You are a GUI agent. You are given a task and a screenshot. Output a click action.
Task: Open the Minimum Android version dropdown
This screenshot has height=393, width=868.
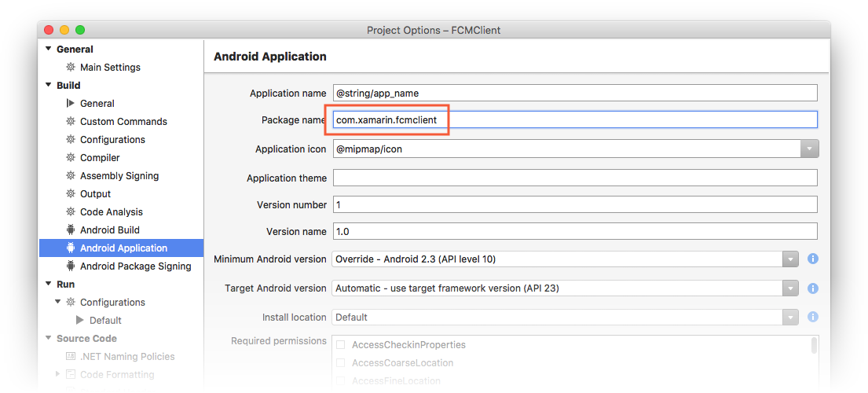[x=790, y=259]
